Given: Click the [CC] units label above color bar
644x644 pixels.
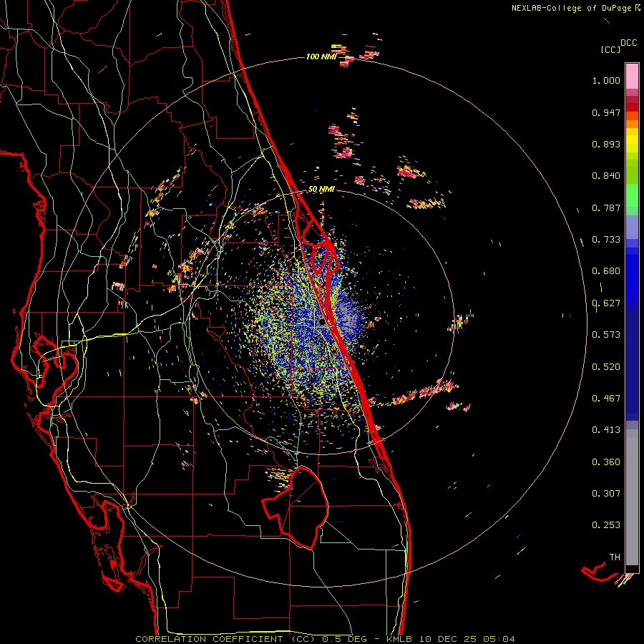Looking at the screenshot, I should click(610, 49).
